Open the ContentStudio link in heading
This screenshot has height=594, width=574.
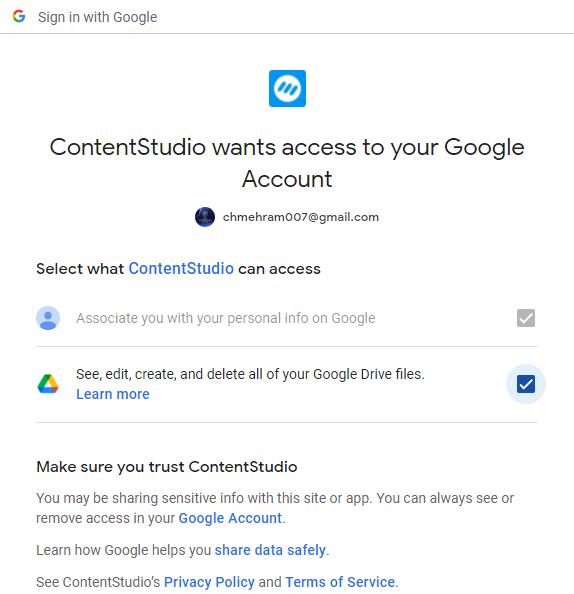point(181,269)
